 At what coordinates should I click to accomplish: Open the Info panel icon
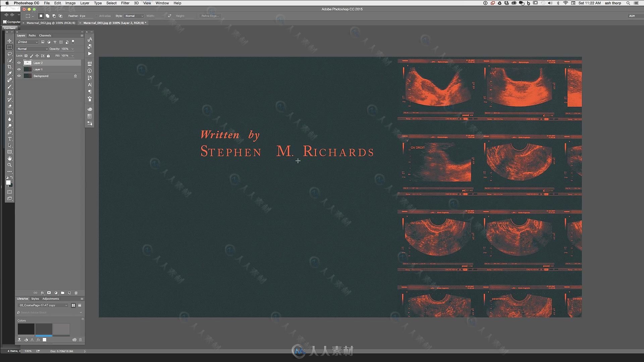[x=90, y=71]
